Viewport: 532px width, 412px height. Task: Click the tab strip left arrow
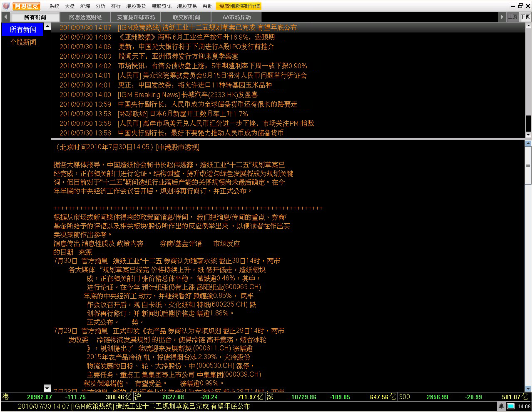5,17
